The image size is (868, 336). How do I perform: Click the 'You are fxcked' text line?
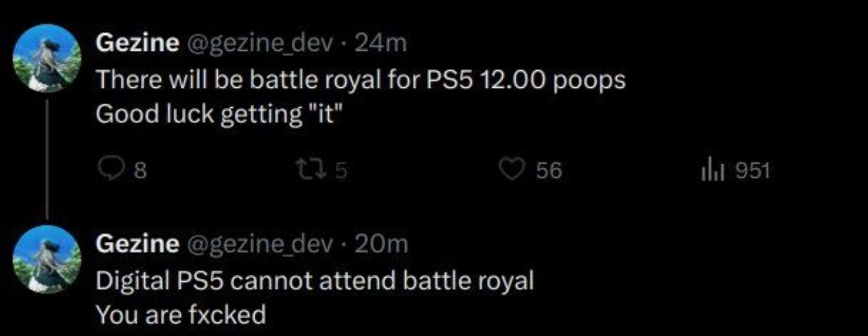[x=181, y=315]
